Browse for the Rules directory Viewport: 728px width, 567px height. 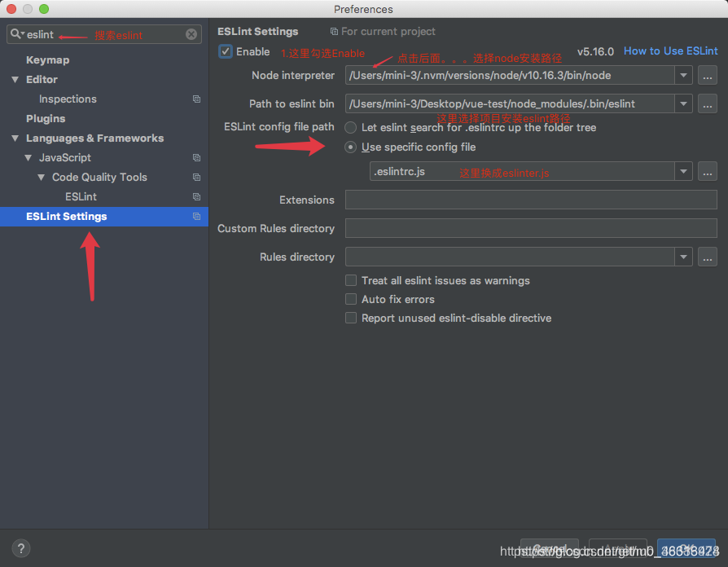tap(707, 257)
